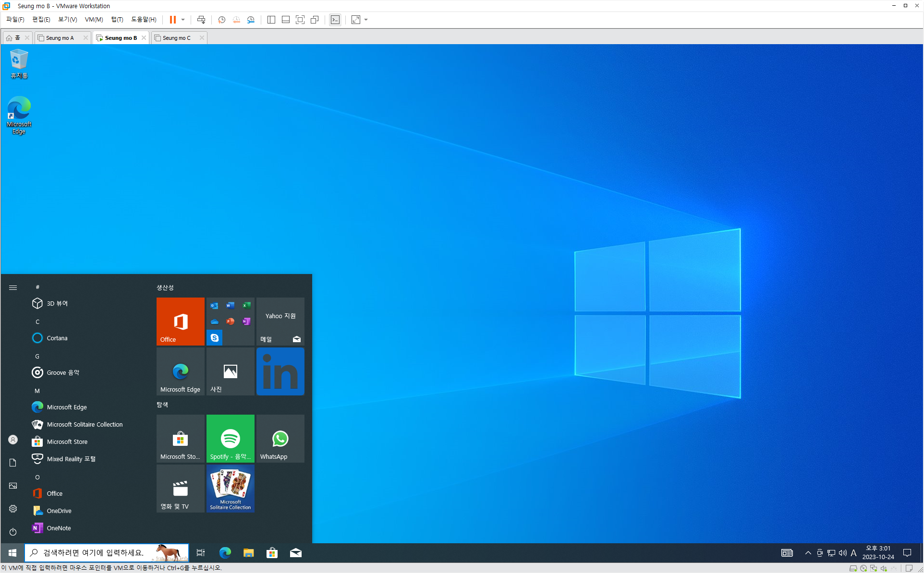Open the VM(M) menu
Viewport: 924px width, 573px height.
tap(94, 20)
